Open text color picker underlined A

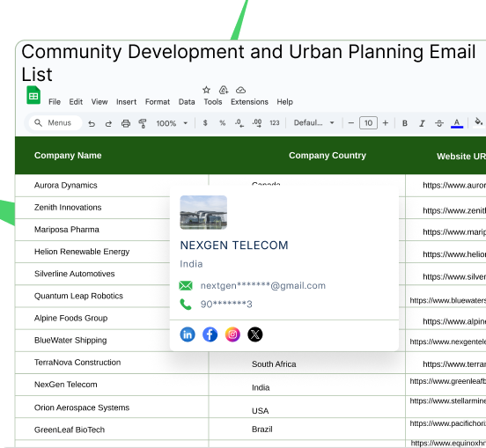point(457,123)
